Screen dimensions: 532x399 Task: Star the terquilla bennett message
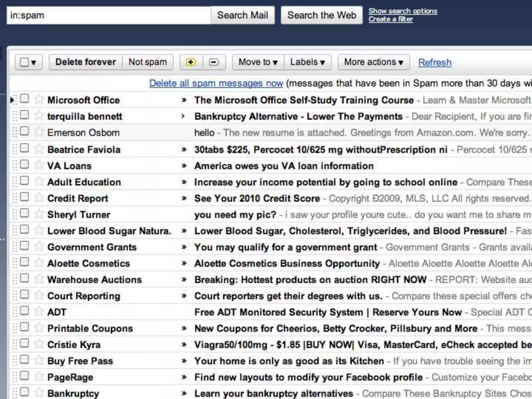pos(39,116)
